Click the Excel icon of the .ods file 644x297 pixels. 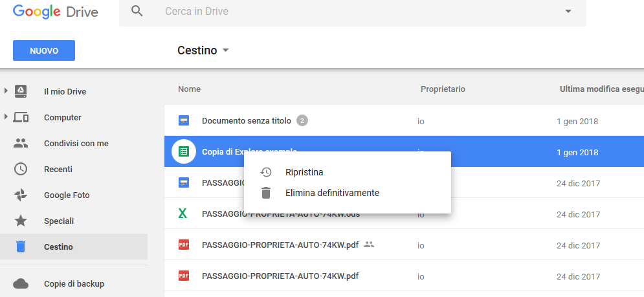click(184, 214)
